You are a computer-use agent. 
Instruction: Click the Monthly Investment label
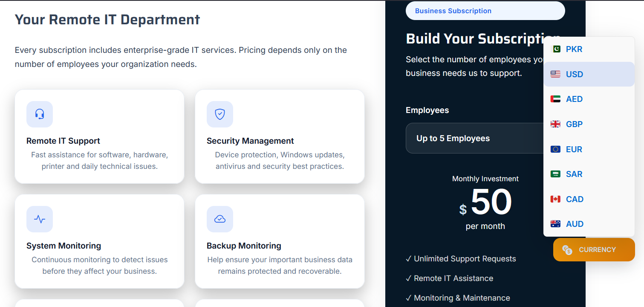pyautogui.click(x=485, y=179)
